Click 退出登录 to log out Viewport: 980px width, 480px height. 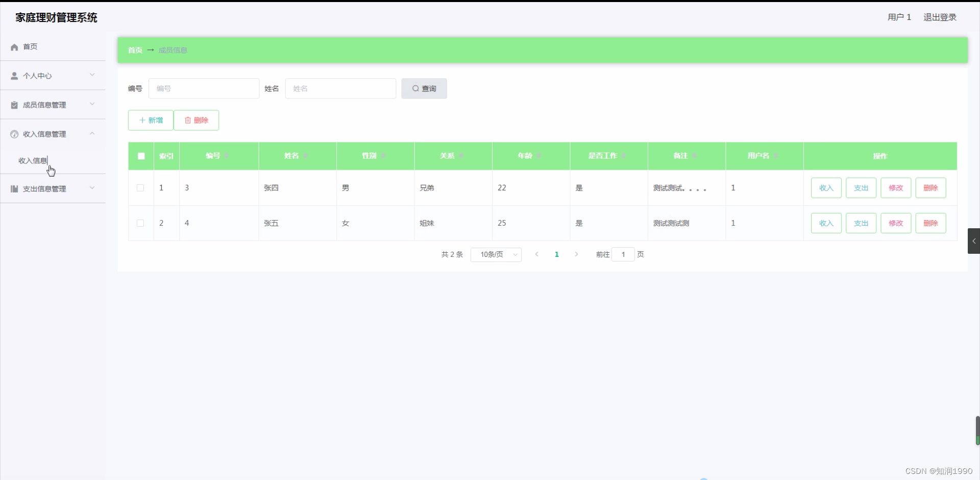point(939,17)
